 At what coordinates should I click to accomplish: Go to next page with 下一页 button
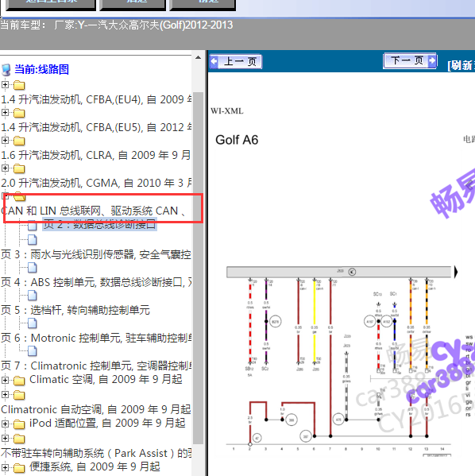point(410,60)
